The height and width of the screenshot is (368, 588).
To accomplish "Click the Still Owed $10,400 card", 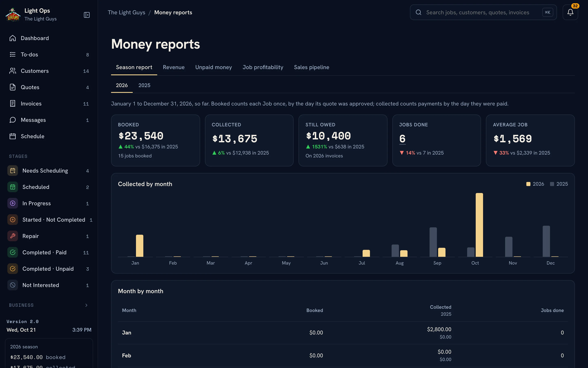I will tap(343, 140).
